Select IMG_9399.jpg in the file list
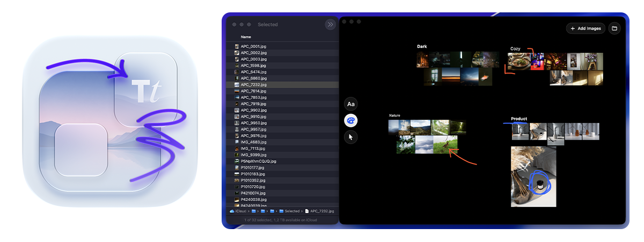 click(x=282, y=155)
